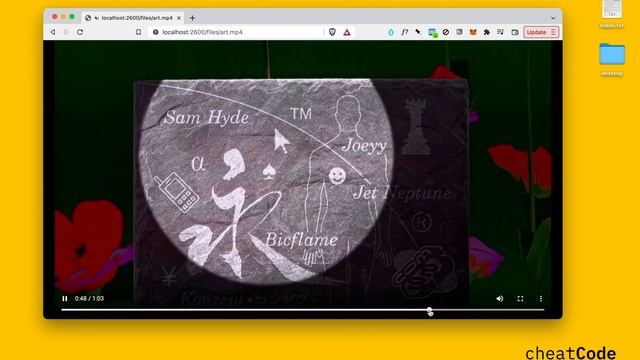The image size is (640, 360).
Task: Open the todos.txt file on desktop
Action: pos(612,14)
